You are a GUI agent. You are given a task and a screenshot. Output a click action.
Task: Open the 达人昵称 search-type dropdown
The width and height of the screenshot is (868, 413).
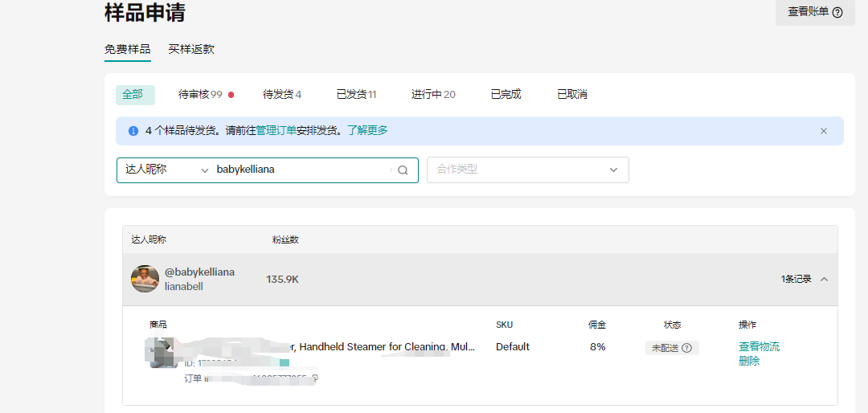(x=166, y=170)
